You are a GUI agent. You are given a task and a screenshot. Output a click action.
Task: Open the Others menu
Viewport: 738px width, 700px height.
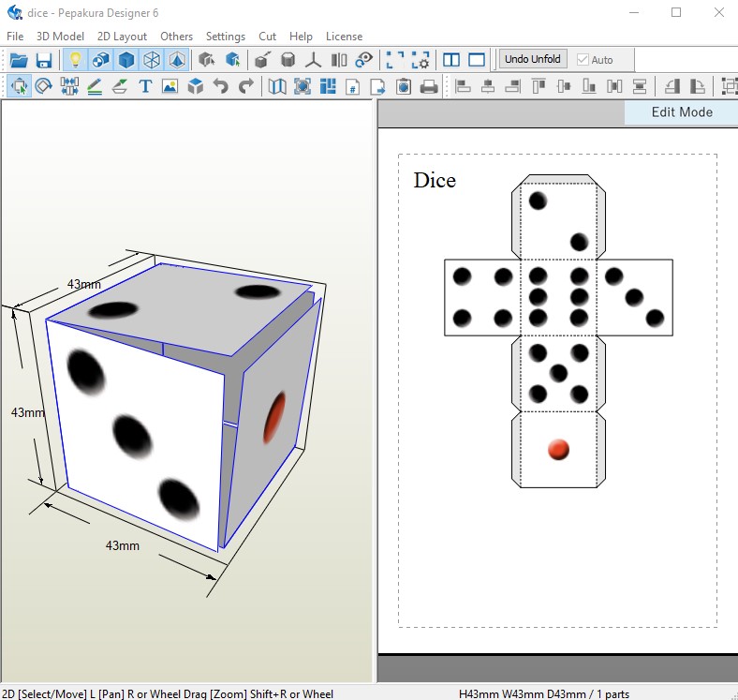coord(176,37)
